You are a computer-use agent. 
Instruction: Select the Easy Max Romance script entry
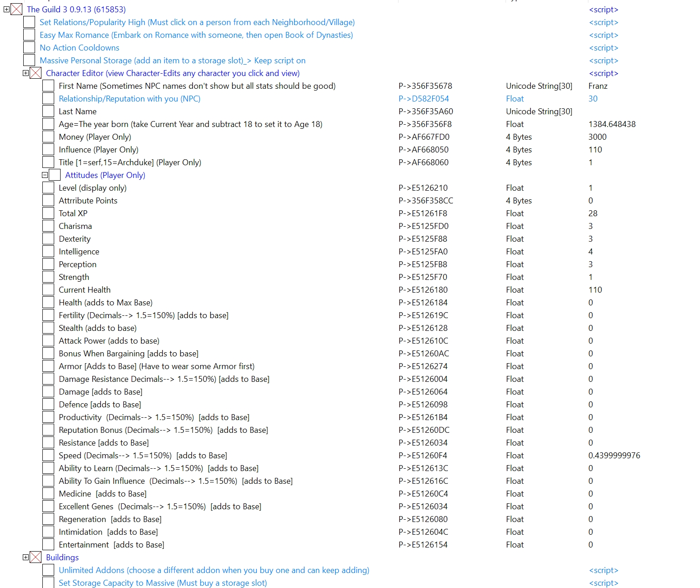click(196, 35)
